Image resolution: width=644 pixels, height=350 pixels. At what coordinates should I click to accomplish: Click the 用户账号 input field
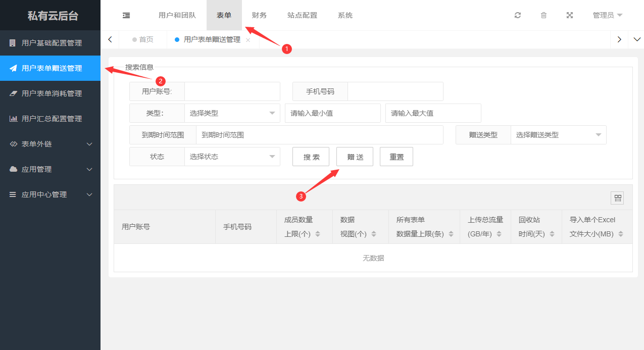point(232,91)
